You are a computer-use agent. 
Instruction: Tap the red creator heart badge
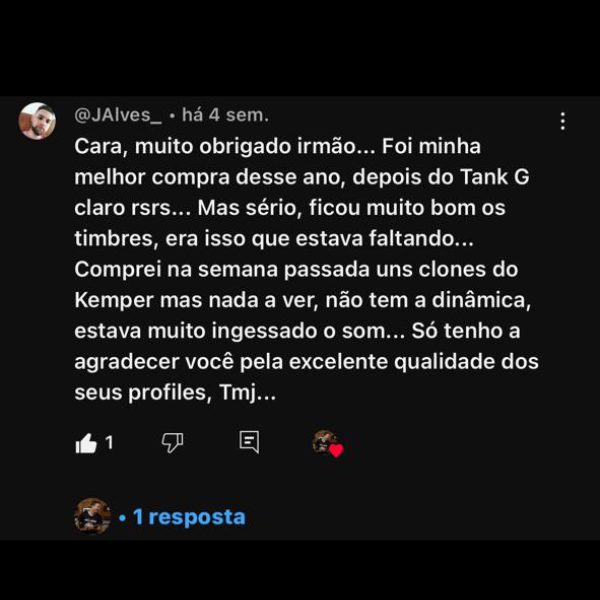tap(336, 450)
